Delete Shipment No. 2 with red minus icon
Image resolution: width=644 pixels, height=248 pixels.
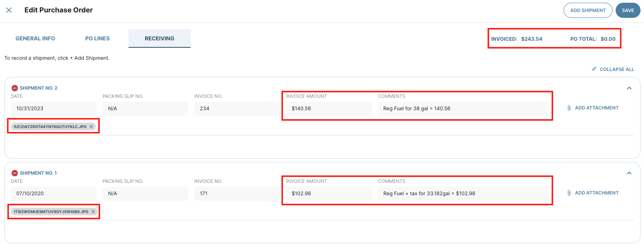[15, 88]
